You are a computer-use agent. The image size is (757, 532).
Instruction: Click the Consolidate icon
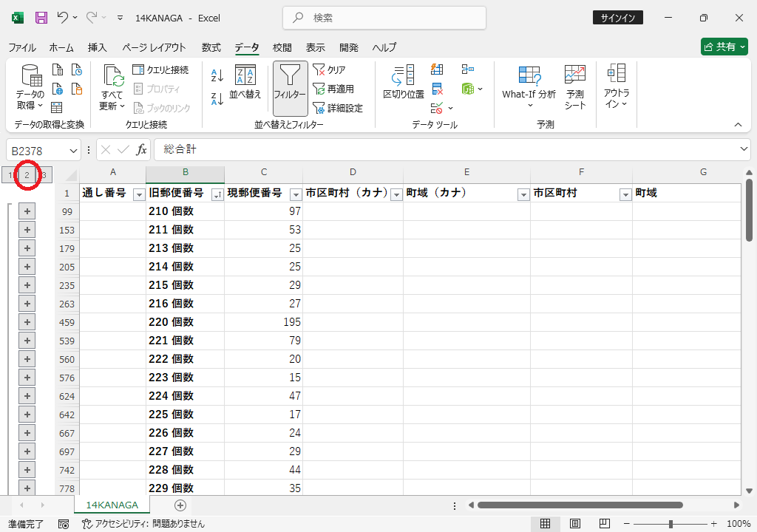pos(467,69)
